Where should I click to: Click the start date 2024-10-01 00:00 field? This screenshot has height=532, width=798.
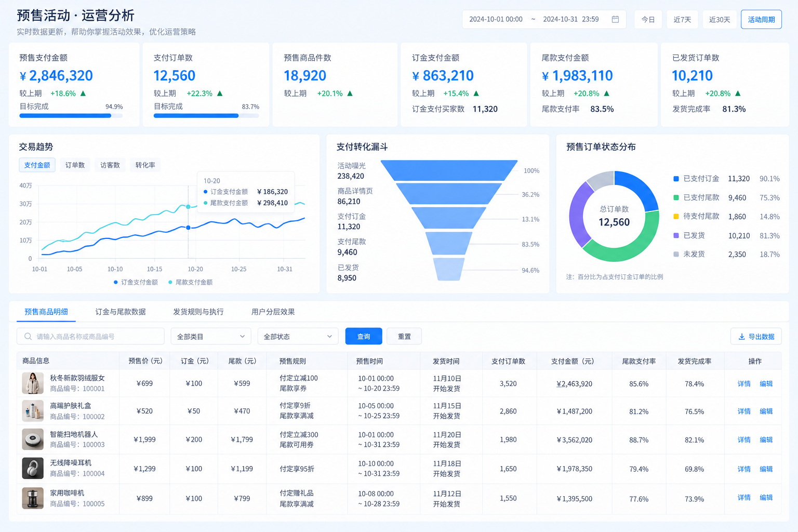point(496,19)
